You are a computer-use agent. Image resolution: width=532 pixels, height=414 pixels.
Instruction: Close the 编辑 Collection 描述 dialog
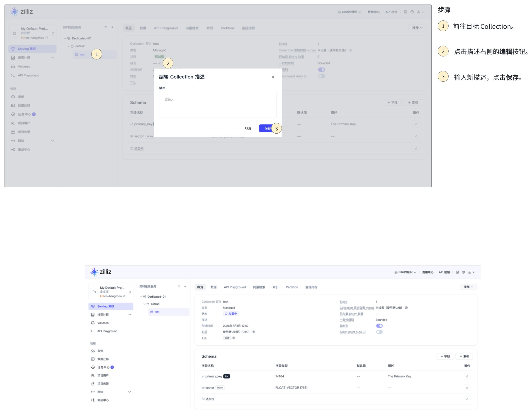273,77
